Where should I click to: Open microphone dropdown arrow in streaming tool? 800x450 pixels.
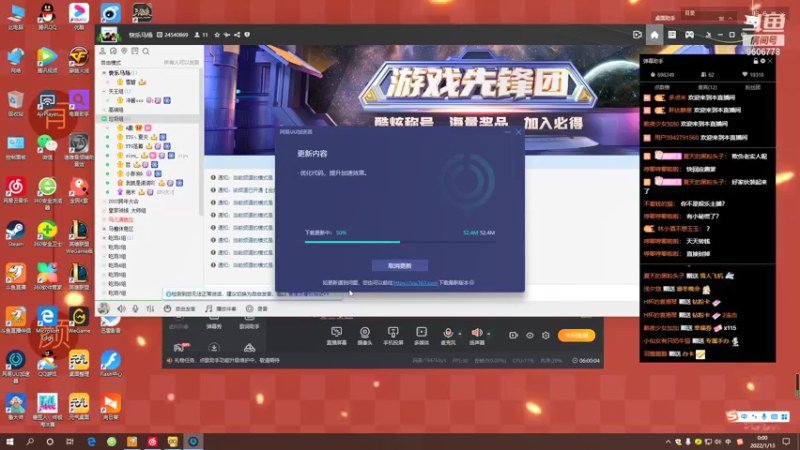pos(460,334)
